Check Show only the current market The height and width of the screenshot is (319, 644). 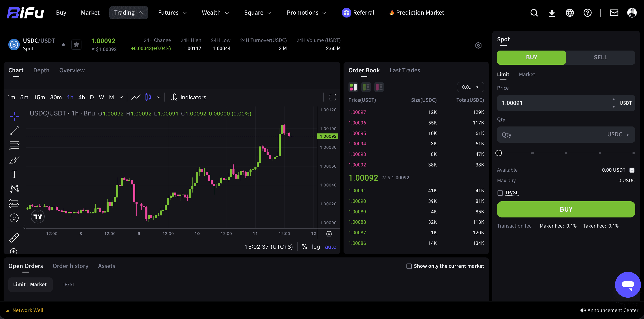(x=409, y=266)
